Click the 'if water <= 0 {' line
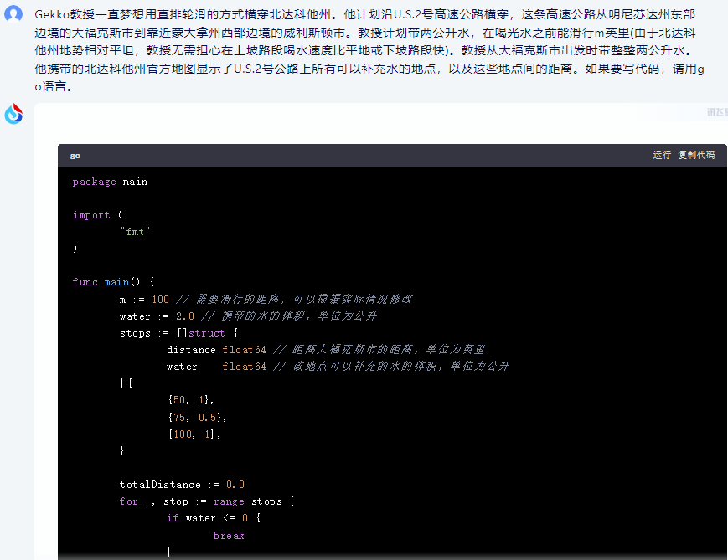Screen dimensions: 728x560 (x=214, y=518)
